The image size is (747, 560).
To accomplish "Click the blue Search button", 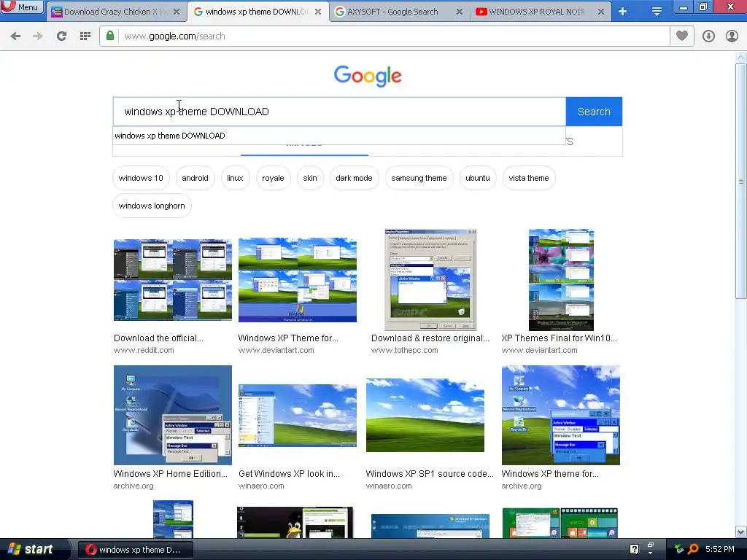I will click(594, 112).
